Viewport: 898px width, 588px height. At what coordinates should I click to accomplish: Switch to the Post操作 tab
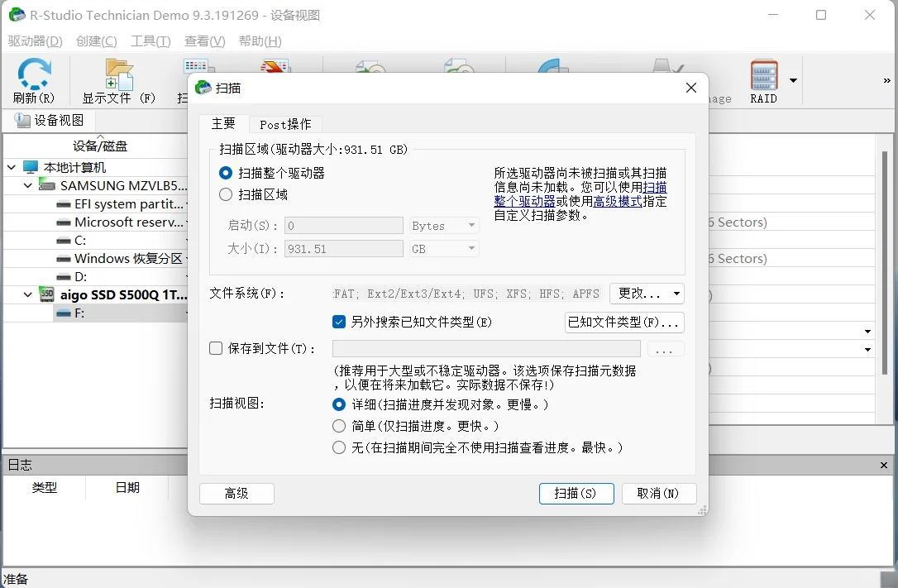click(285, 124)
